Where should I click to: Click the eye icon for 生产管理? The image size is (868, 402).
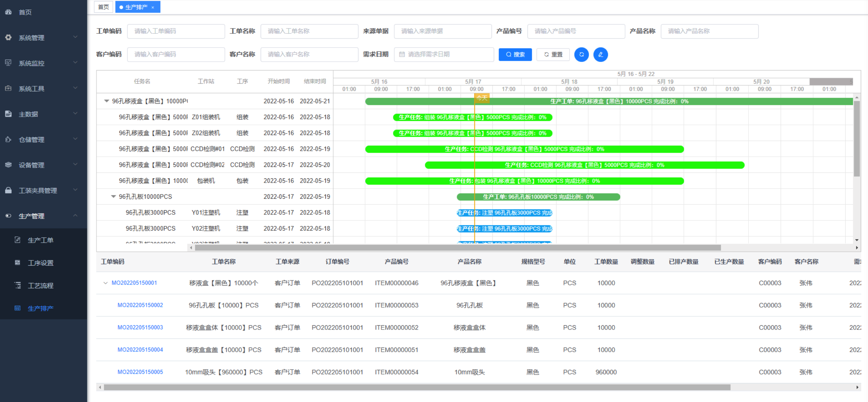coord(9,215)
